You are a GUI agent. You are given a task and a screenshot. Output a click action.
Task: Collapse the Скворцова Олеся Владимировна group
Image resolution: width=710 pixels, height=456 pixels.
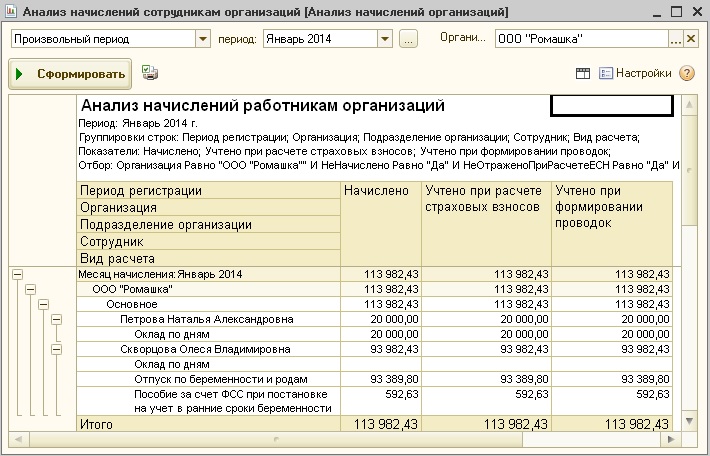click(x=56, y=350)
